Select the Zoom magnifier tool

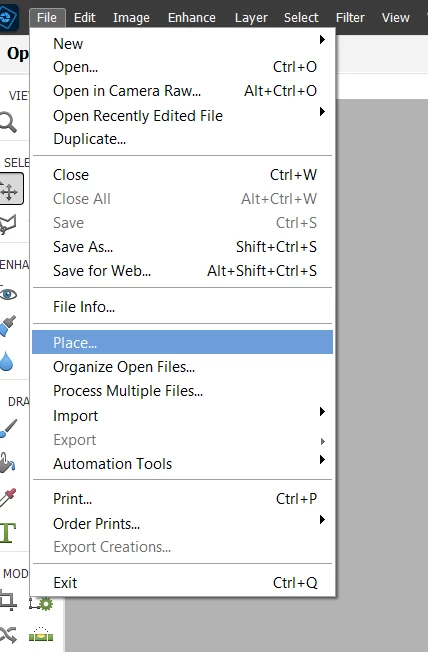[8, 123]
